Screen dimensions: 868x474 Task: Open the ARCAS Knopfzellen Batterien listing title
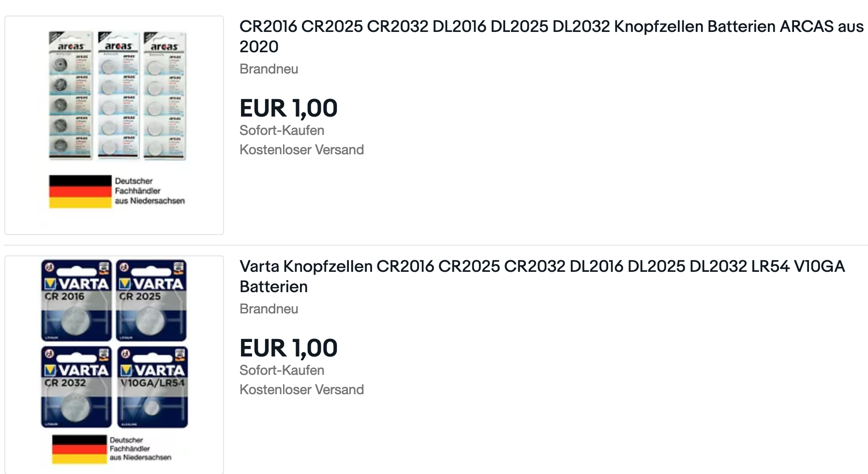552,36
